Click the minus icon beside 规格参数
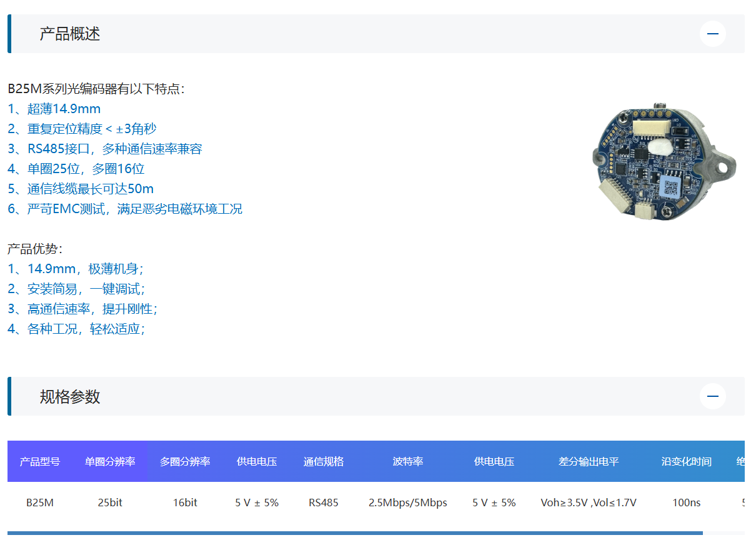 point(712,396)
